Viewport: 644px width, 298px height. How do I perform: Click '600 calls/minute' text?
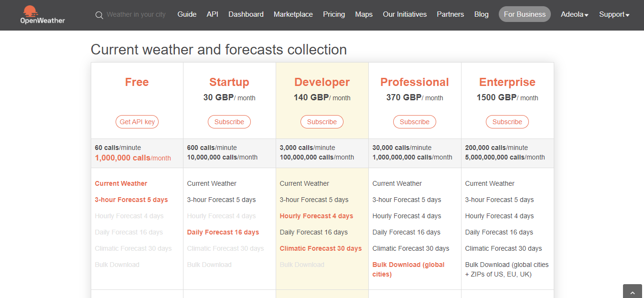[x=212, y=148]
